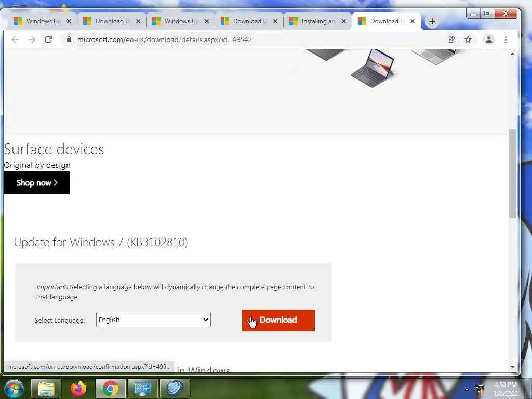Close the second tab titled Download U
This screenshot has width=532, height=399.
138,21
